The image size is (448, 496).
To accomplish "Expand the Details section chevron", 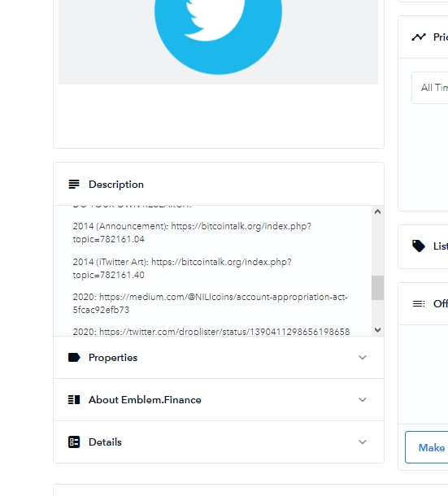I will click(363, 442).
